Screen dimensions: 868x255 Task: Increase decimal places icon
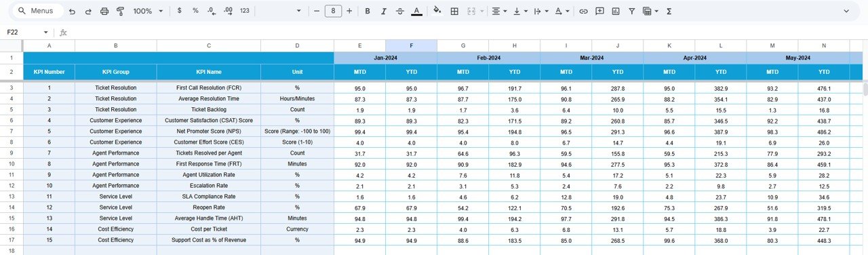[229, 11]
